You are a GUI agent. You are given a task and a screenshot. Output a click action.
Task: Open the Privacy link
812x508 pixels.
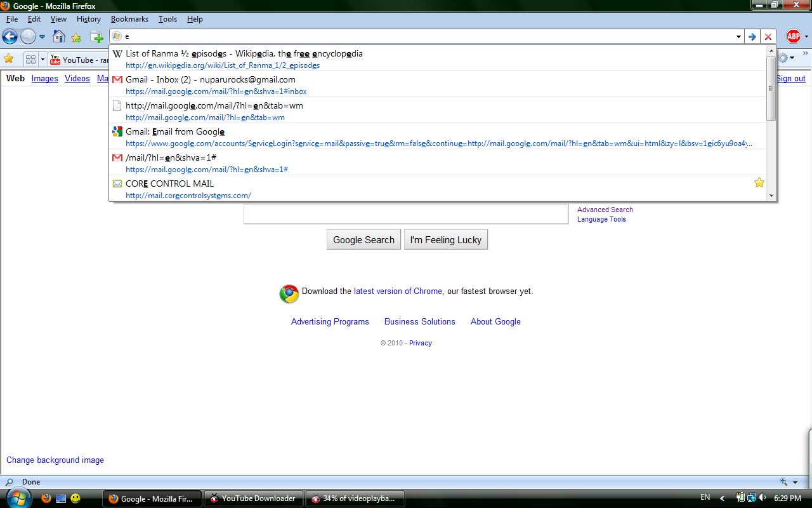[421, 343]
